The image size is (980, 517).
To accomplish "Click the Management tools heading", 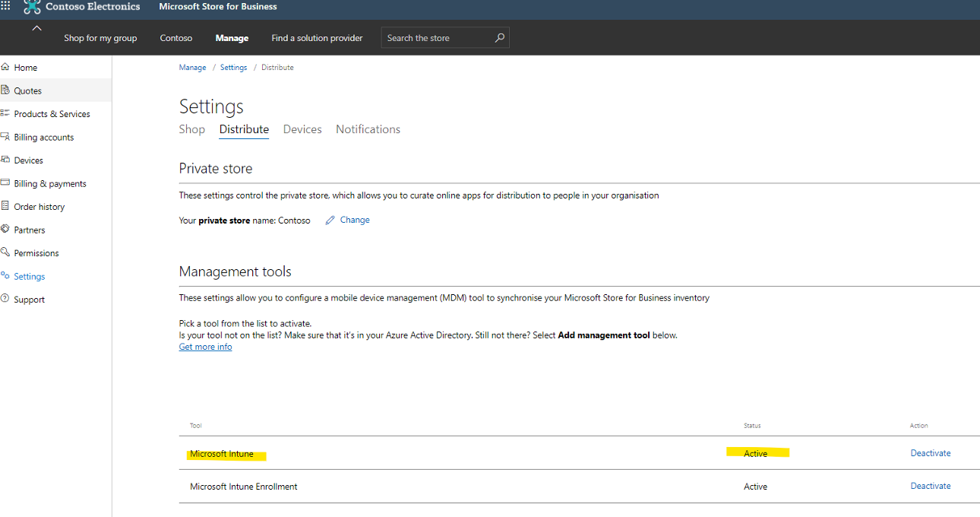I will [236, 271].
